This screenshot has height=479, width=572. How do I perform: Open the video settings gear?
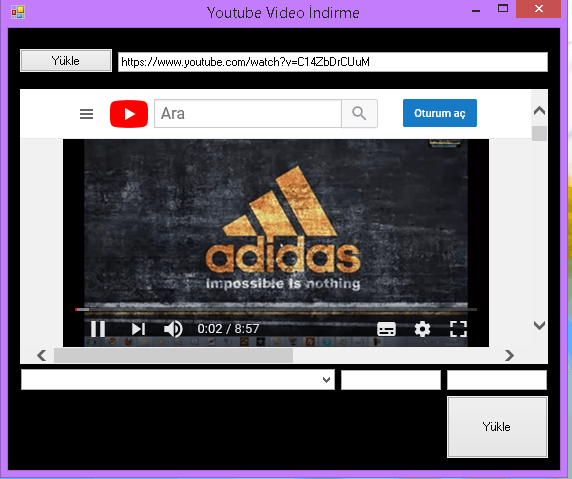point(422,329)
